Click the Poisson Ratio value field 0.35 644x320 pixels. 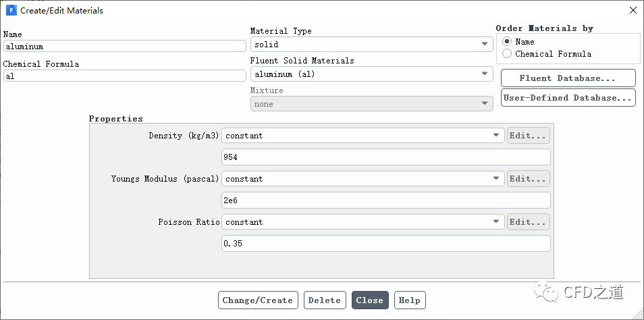(385, 244)
